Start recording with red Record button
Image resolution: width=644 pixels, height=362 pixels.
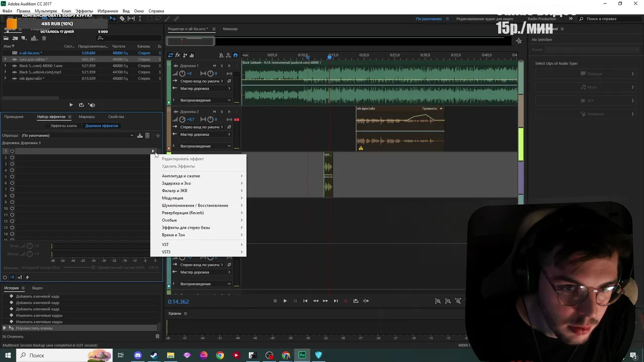pyautogui.click(x=346, y=301)
